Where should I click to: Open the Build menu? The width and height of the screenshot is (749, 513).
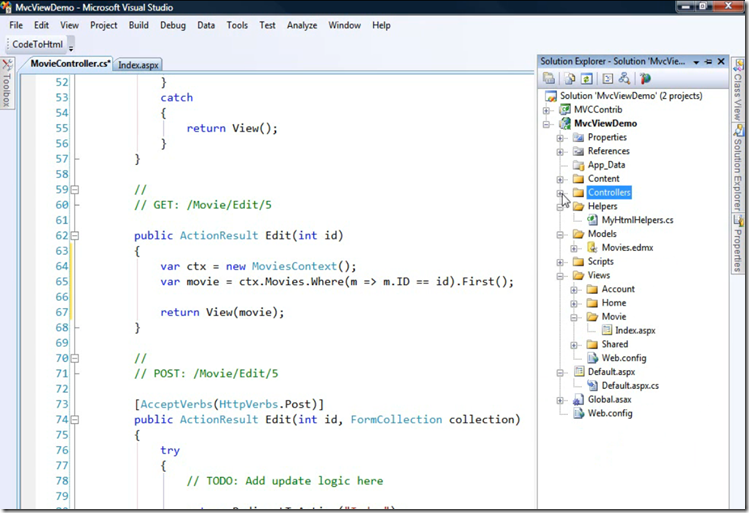(x=139, y=25)
